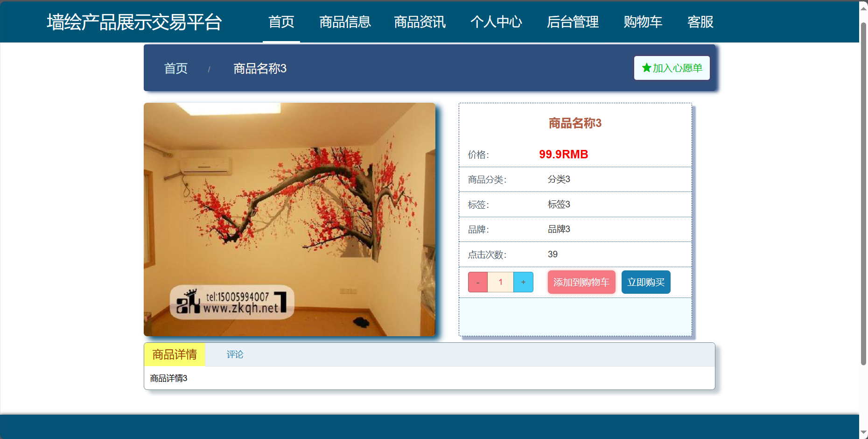Switch to the 评论 tab
The height and width of the screenshot is (439, 868).
point(235,354)
